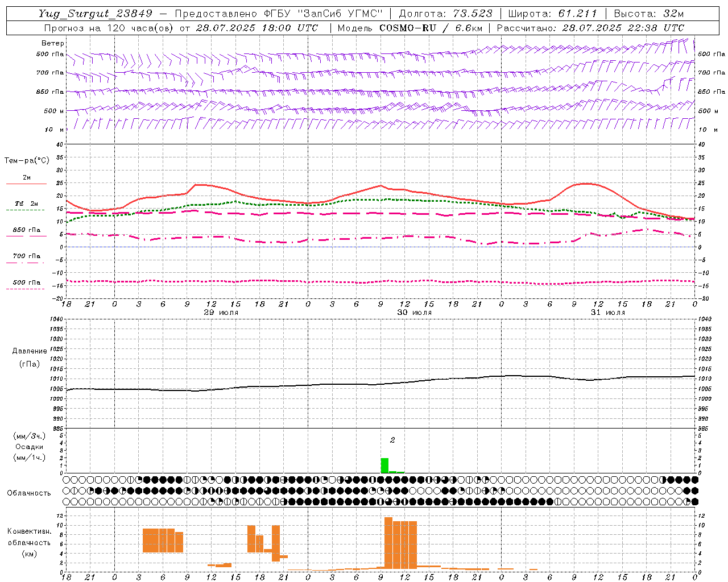This screenshot has width=728, height=582.
Task: Click the Модель COSMO-RU / 6.6км label
Action: coord(409,28)
